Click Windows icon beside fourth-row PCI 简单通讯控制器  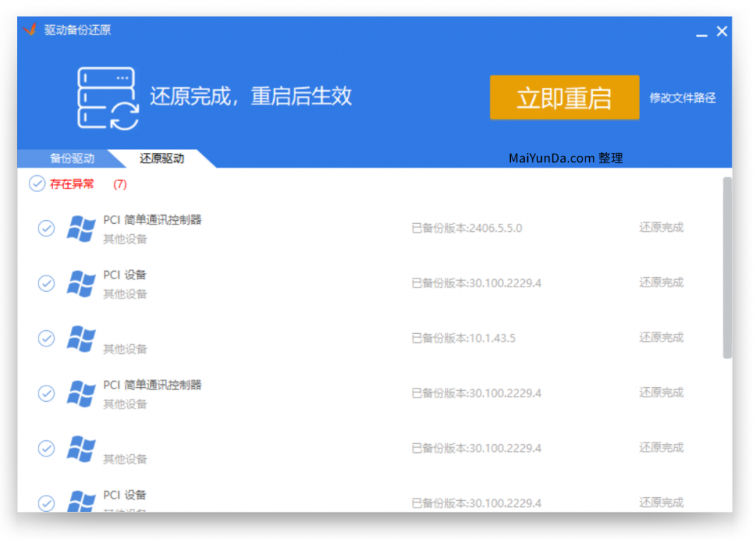(81, 393)
